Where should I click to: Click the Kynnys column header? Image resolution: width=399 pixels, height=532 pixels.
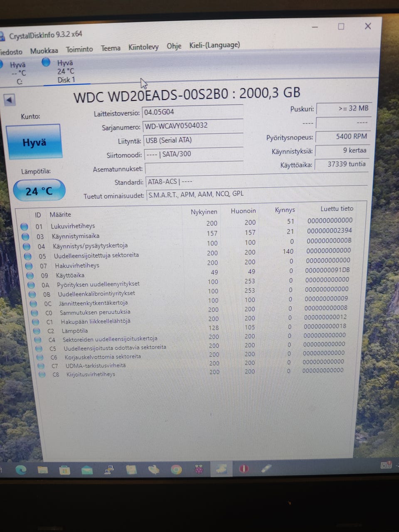click(285, 209)
